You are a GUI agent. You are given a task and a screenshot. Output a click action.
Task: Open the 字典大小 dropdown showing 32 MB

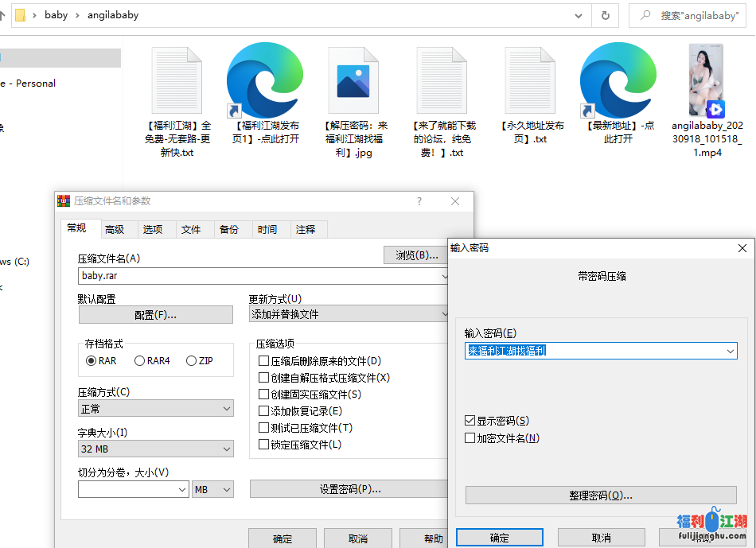tap(155, 449)
